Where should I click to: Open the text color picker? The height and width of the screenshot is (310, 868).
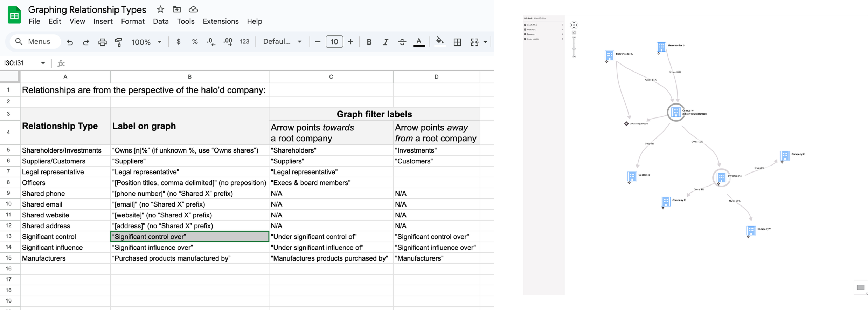click(x=419, y=42)
